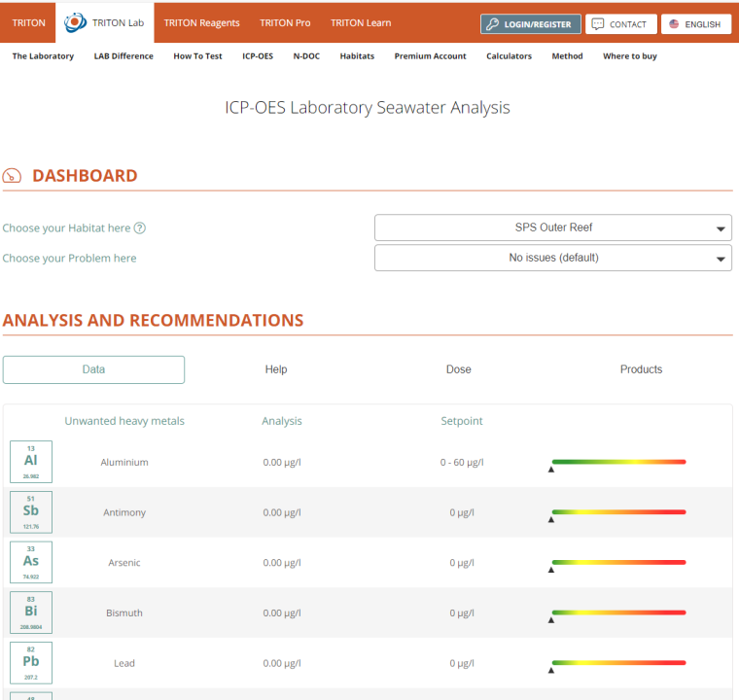The height and width of the screenshot is (700, 739).
Task: Click the 'Analysis' column header
Action: [x=282, y=421]
